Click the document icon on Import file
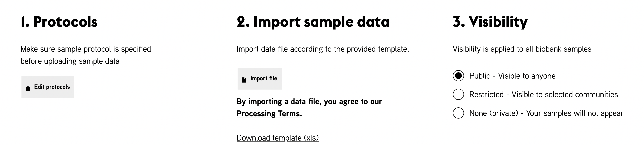Screen dimensions: 644x145 point(244,80)
